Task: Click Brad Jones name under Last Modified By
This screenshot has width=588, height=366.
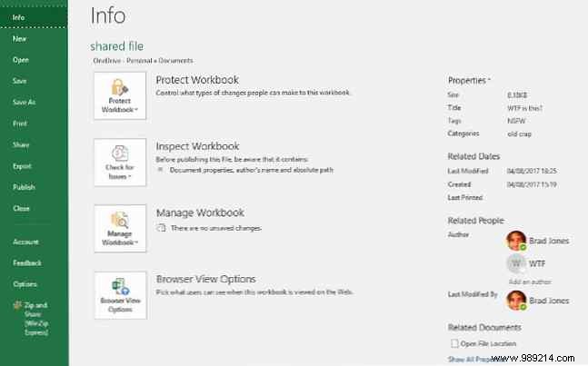Action: click(x=549, y=301)
